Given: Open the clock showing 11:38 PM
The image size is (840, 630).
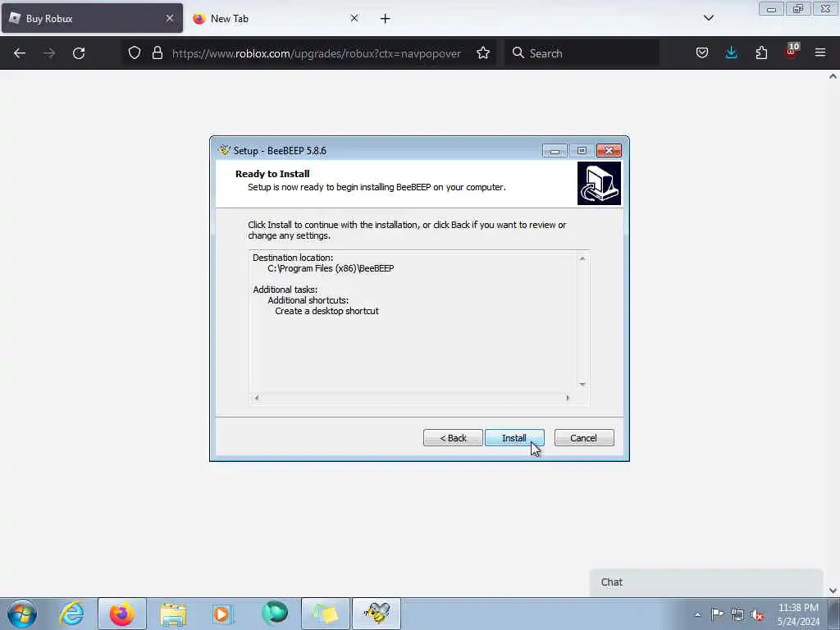Looking at the screenshot, I should (x=798, y=614).
